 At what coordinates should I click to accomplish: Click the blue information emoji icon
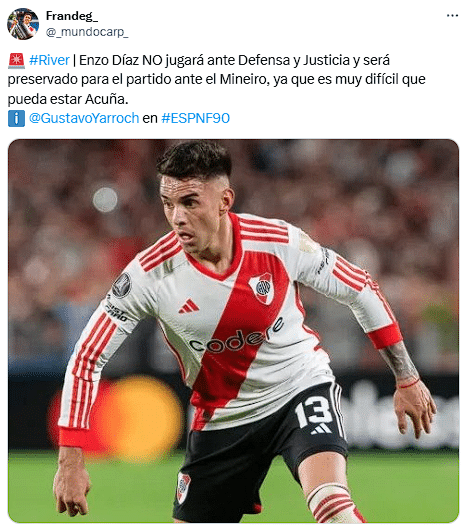16,119
